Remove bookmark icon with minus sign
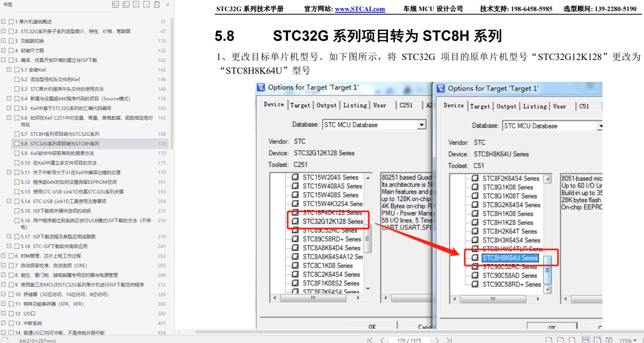The height and width of the screenshot is (343, 644). 147,4
